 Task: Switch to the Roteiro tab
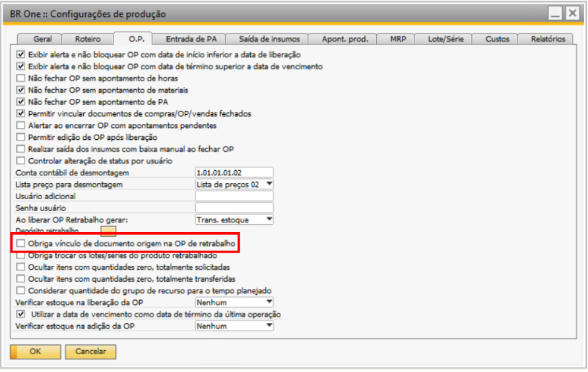88,39
